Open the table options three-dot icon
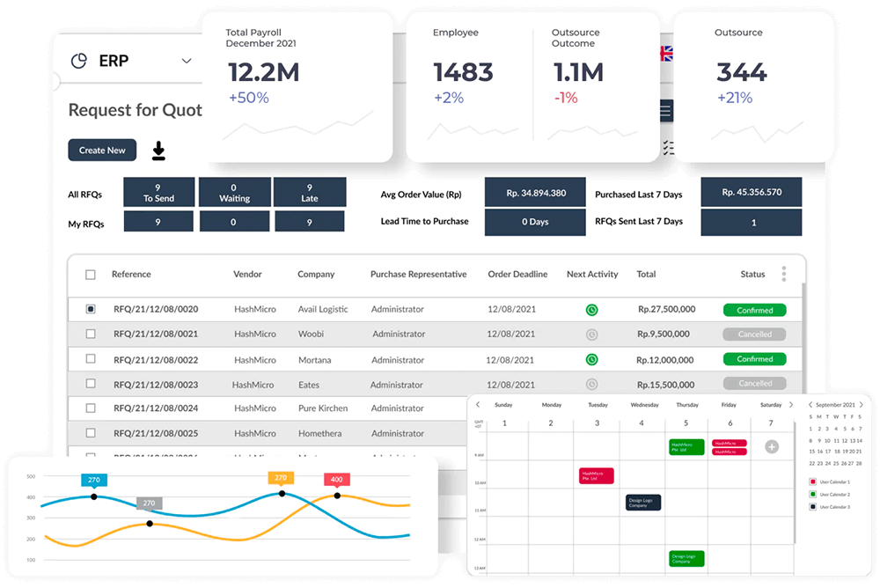This screenshot has width=880, height=588. point(783,274)
